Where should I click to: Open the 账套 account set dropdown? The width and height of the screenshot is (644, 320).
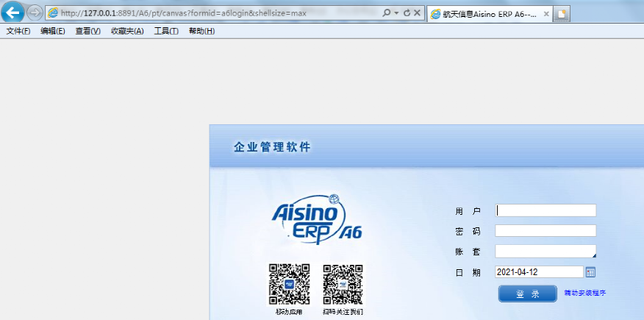tap(545, 251)
